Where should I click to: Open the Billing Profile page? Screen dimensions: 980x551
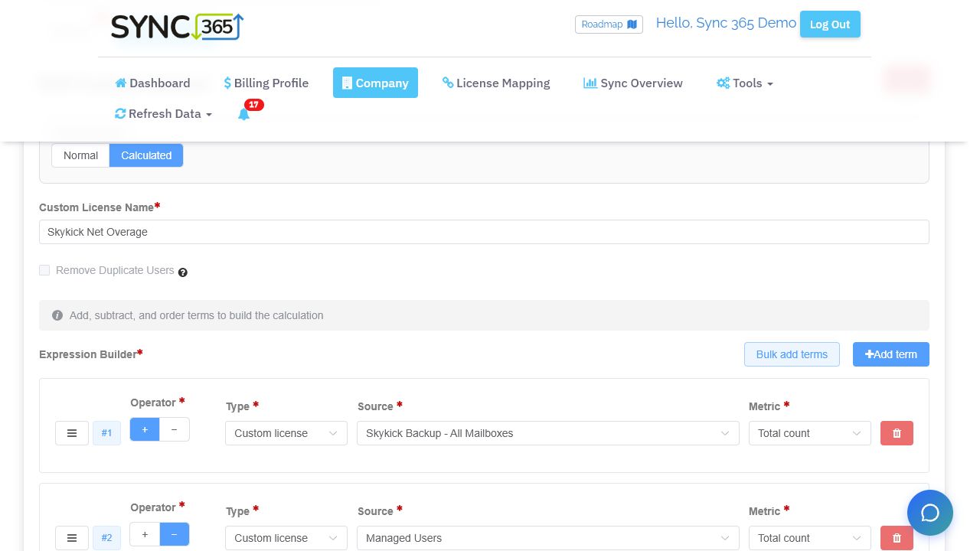point(266,83)
